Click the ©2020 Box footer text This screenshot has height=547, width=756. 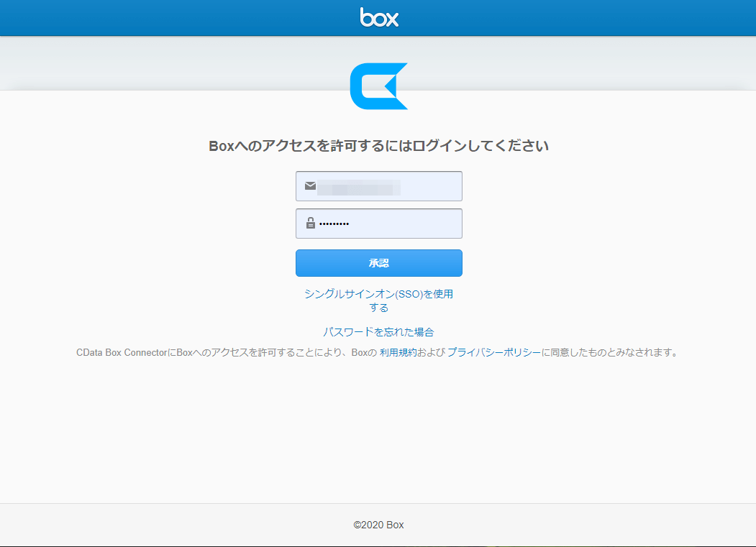tap(378, 525)
